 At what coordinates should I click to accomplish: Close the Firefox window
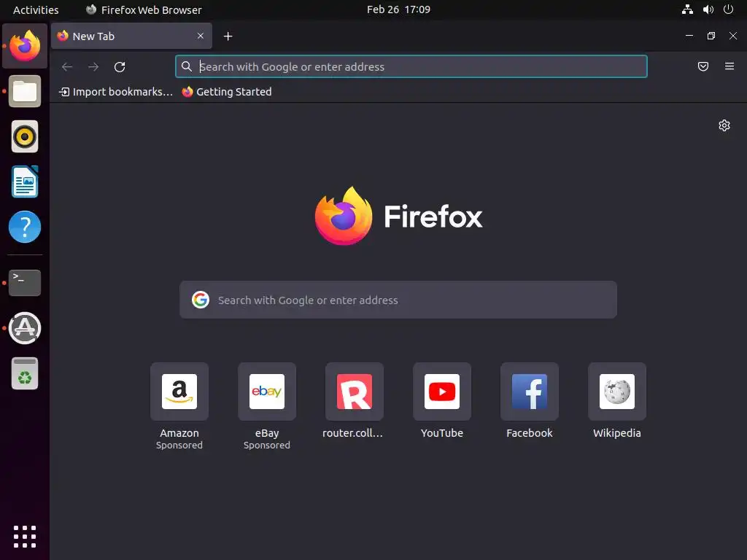coord(732,36)
